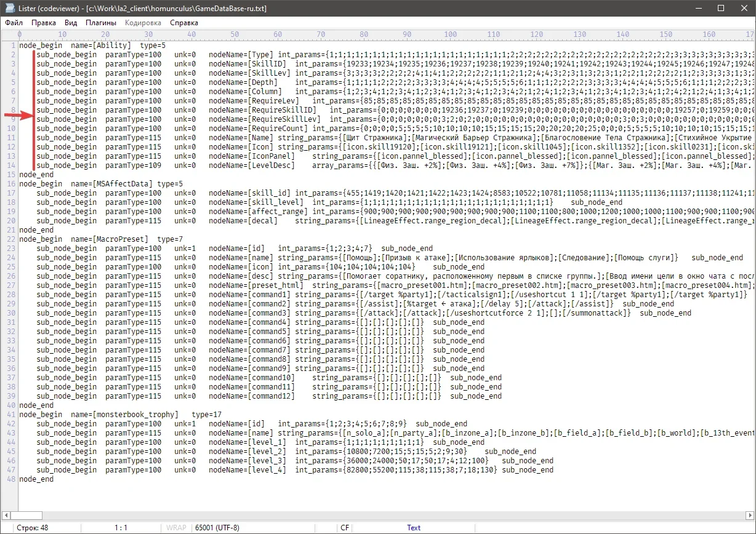This screenshot has height=534, width=756.
Task: Click the 1 : 1 cursor position field
Action: click(x=121, y=528)
